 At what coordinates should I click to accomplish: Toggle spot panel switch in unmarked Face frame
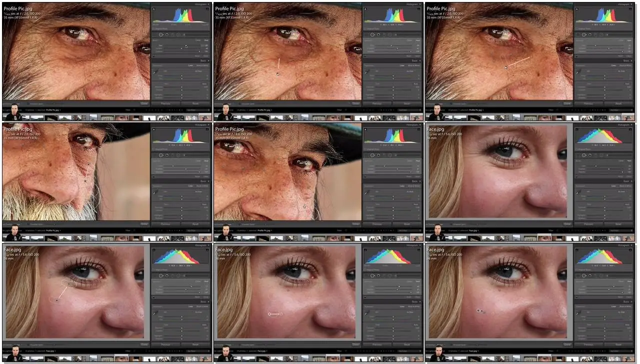(x=576, y=176)
